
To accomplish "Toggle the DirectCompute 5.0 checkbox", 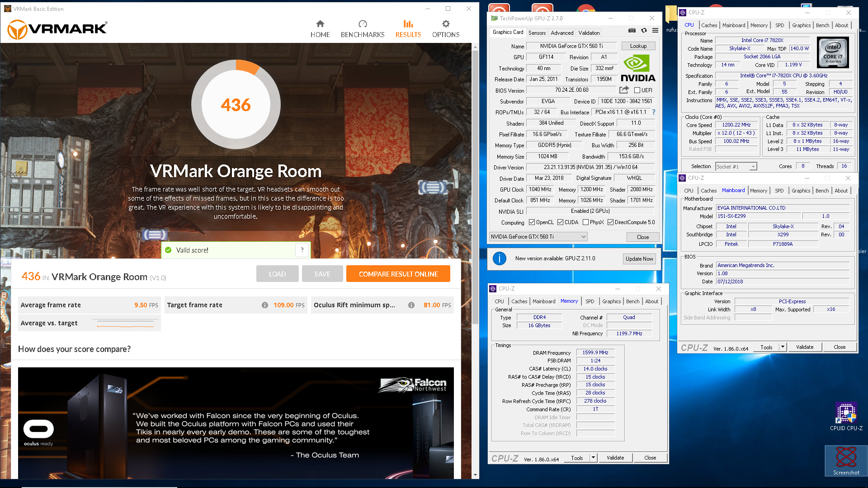I will tap(611, 222).
